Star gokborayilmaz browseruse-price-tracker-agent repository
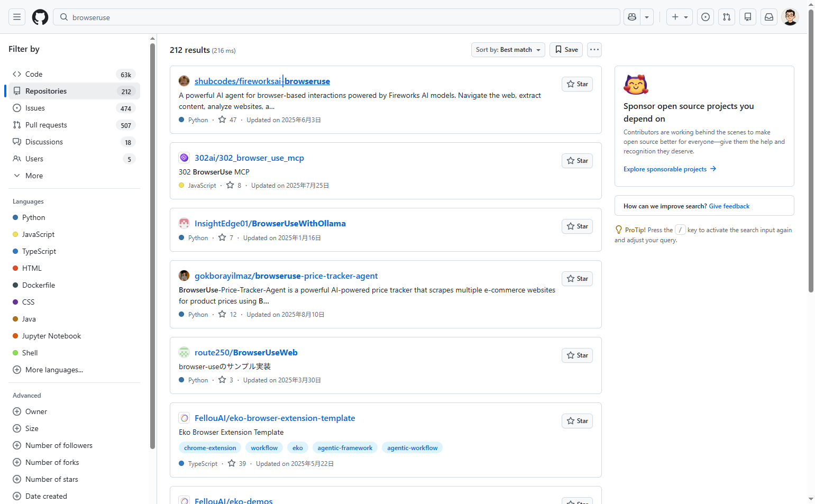 pyautogui.click(x=577, y=279)
